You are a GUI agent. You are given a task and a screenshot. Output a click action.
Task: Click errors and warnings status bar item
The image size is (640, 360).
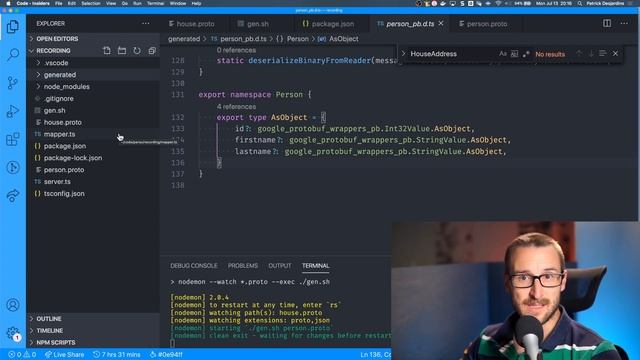tap(22, 355)
